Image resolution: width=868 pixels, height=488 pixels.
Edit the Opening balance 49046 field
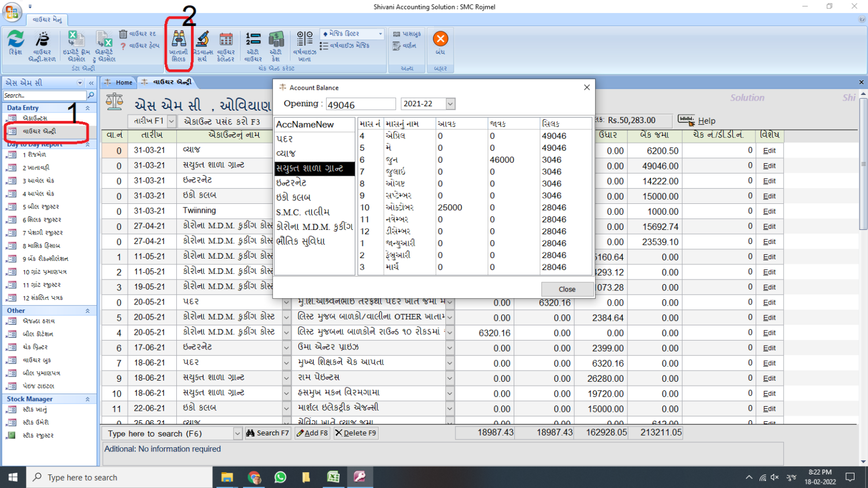[361, 104]
